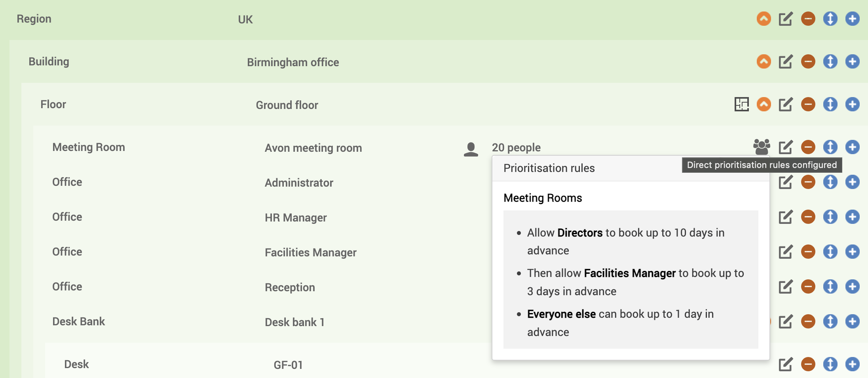Collapse the UK region using its chevron
The height and width of the screenshot is (378, 868).
pyautogui.click(x=764, y=18)
